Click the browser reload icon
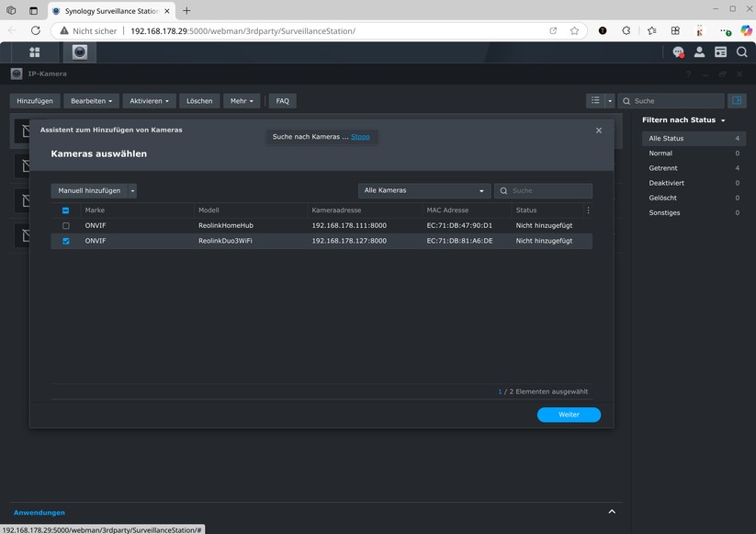 pyautogui.click(x=35, y=29)
